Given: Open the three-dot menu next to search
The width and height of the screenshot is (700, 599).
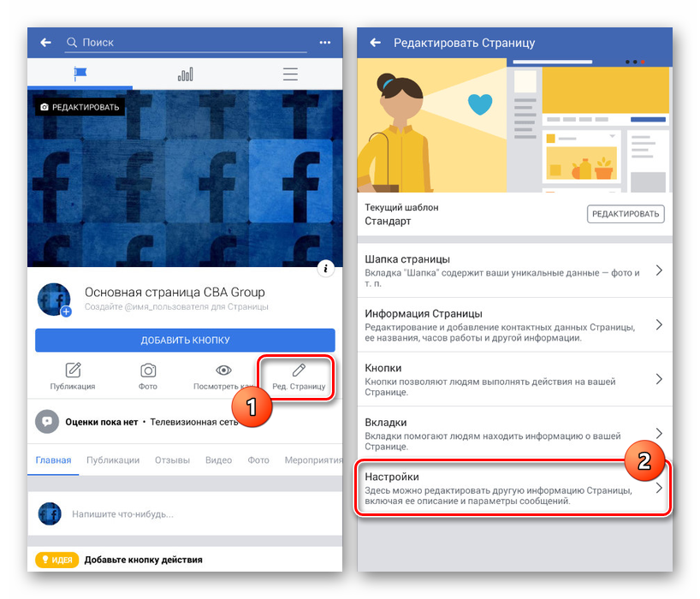Looking at the screenshot, I should 325,43.
